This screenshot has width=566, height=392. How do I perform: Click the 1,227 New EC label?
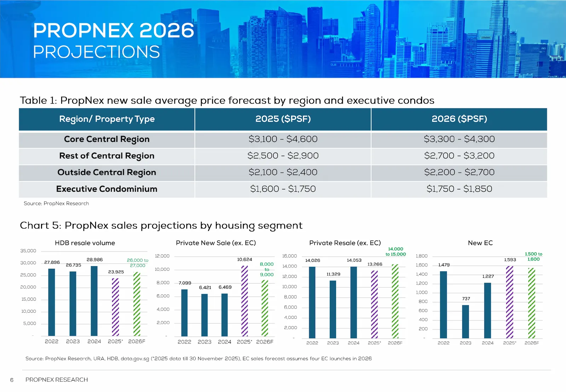tap(488, 277)
